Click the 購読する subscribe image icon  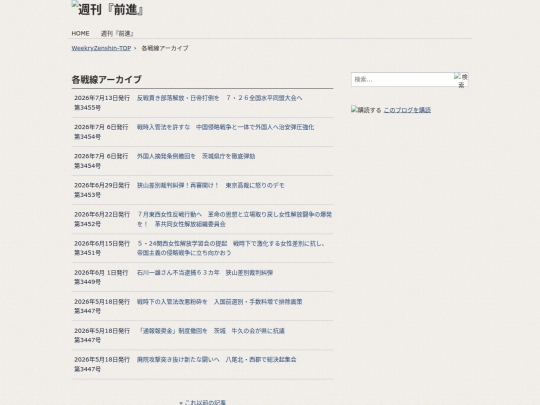click(x=366, y=110)
